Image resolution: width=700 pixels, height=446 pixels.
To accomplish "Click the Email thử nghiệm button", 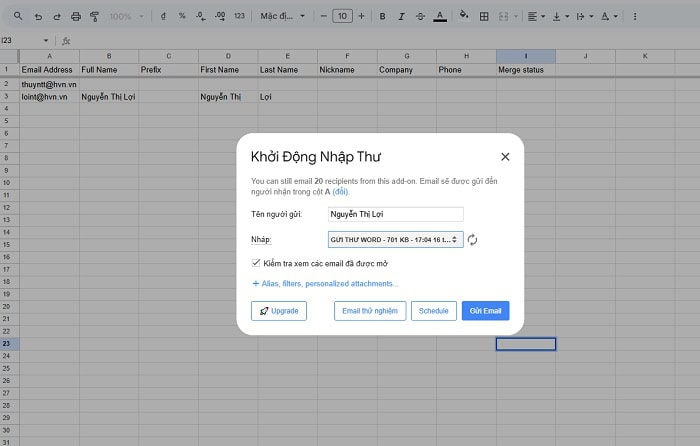I will 369,311.
